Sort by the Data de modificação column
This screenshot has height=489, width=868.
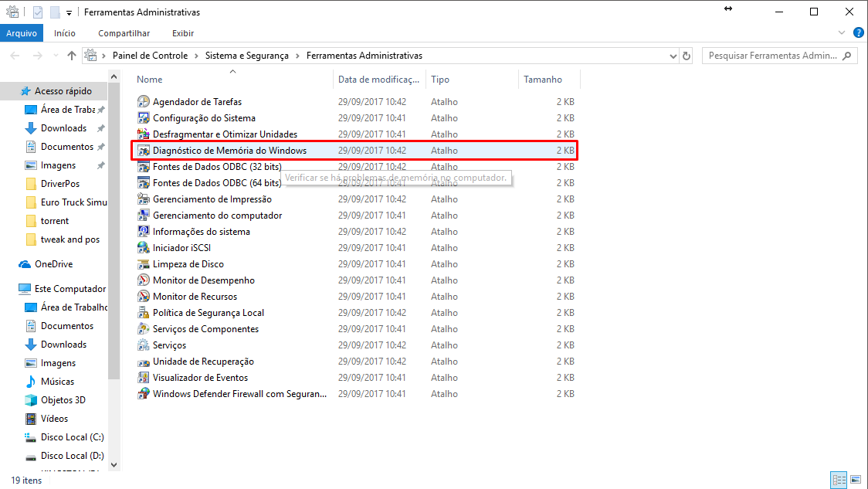[379, 80]
